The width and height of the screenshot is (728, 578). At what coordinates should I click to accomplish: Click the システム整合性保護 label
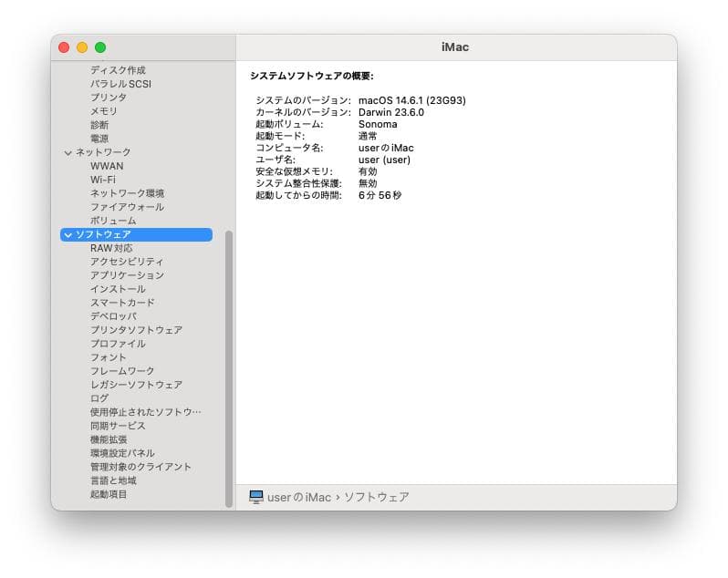[299, 183]
